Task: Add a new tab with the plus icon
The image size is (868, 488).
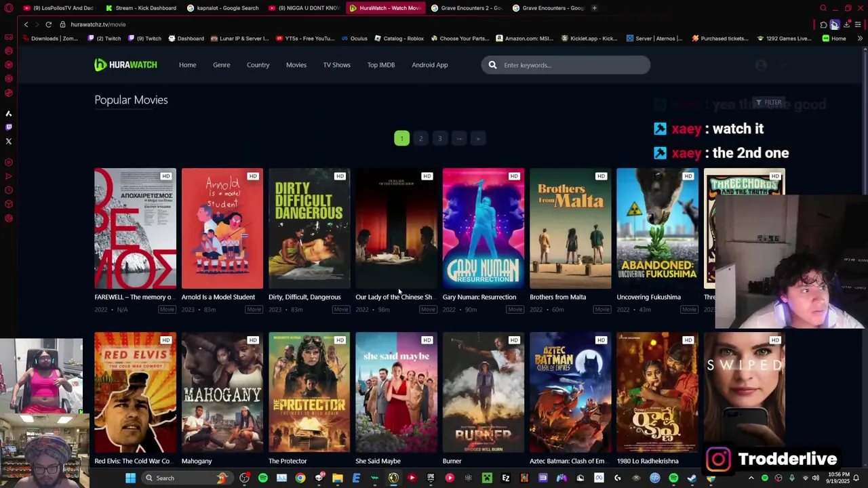Action: [594, 8]
